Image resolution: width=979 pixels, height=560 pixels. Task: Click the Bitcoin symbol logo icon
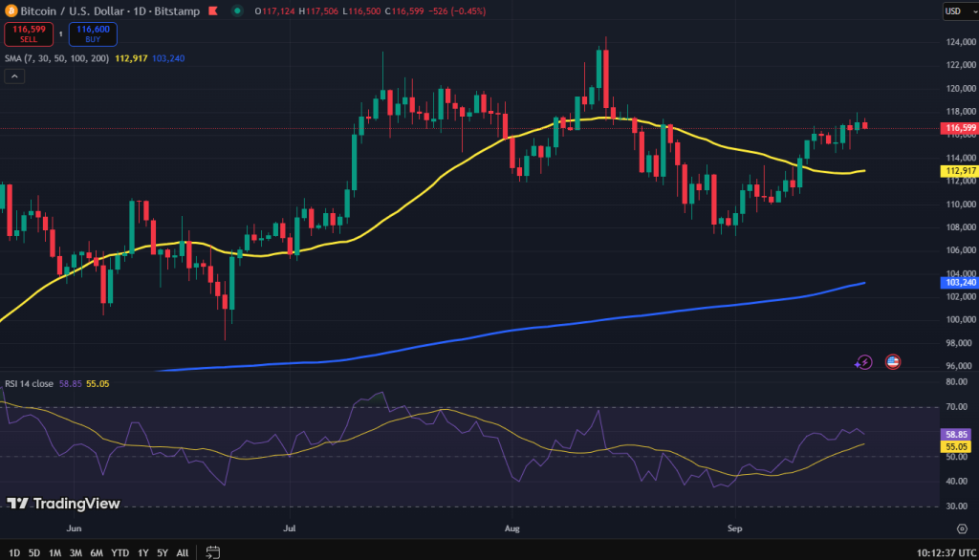[x=11, y=11]
